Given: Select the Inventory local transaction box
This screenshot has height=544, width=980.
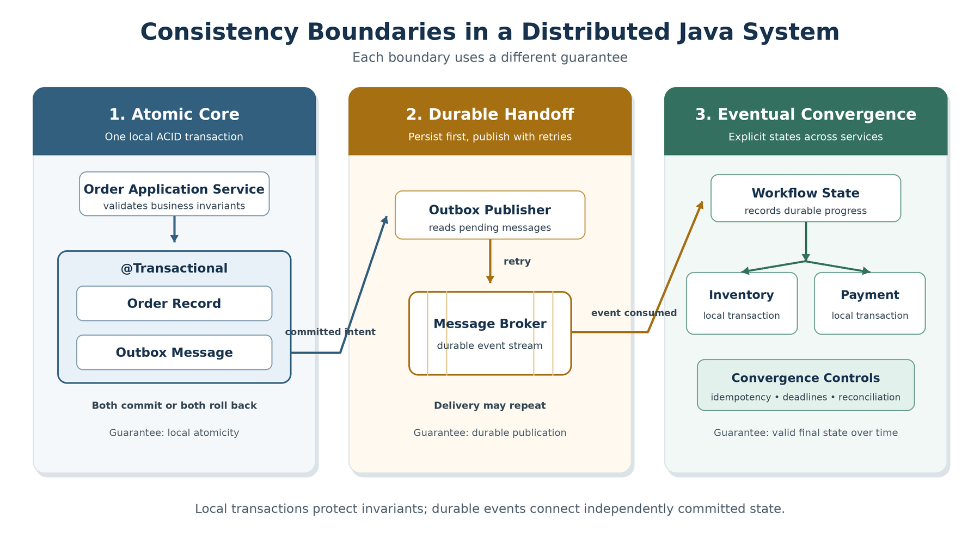Looking at the screenshot, I should click(x=742, y=304).
